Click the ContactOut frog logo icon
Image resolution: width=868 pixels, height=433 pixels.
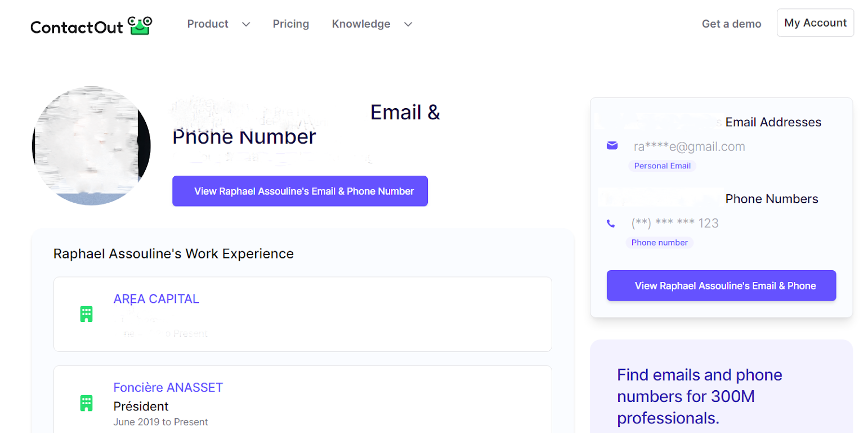140,25
